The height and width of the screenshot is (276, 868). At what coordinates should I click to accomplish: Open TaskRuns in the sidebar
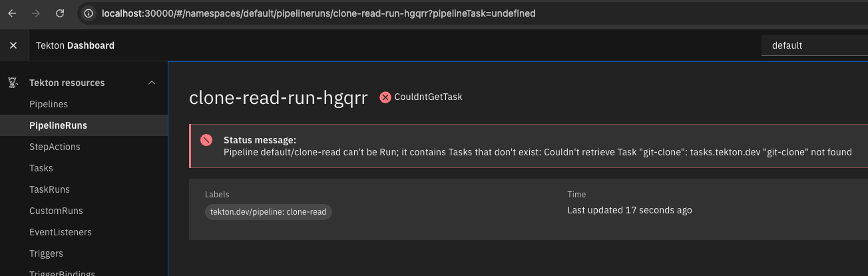[x=49, y=189]
